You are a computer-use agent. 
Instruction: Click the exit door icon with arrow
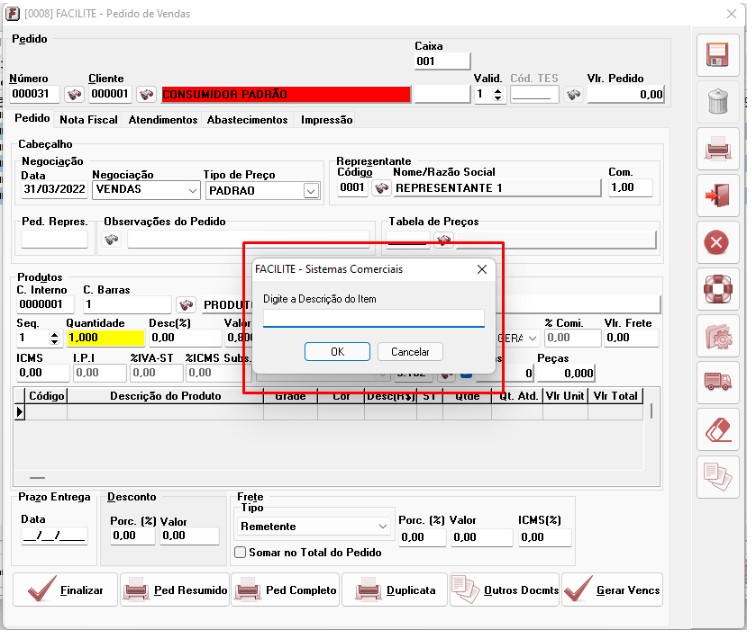717,195
